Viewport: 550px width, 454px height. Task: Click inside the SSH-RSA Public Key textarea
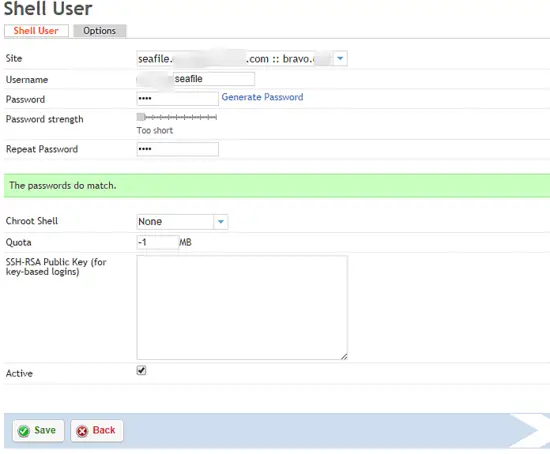click(242, 307)
